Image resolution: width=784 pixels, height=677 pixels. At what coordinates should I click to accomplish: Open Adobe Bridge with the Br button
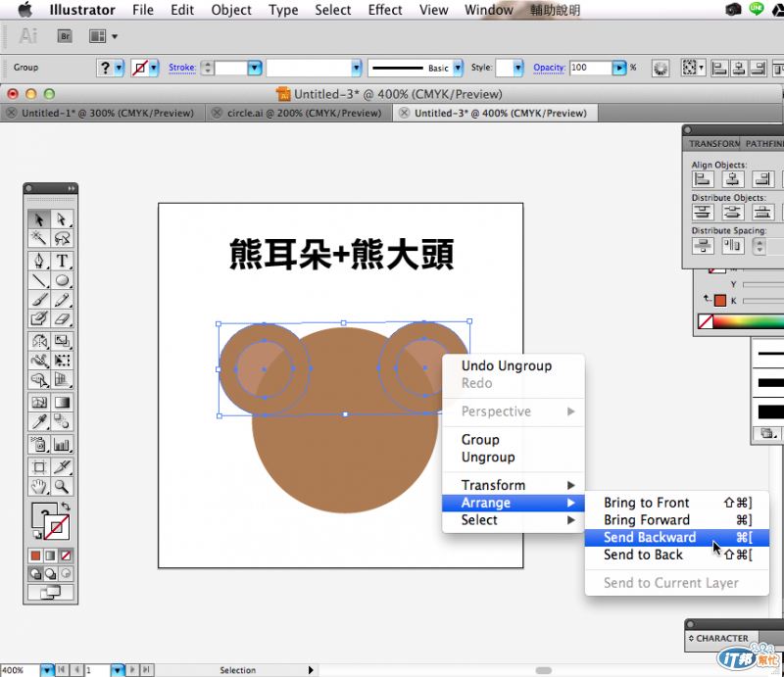click(x=67, y=36)
